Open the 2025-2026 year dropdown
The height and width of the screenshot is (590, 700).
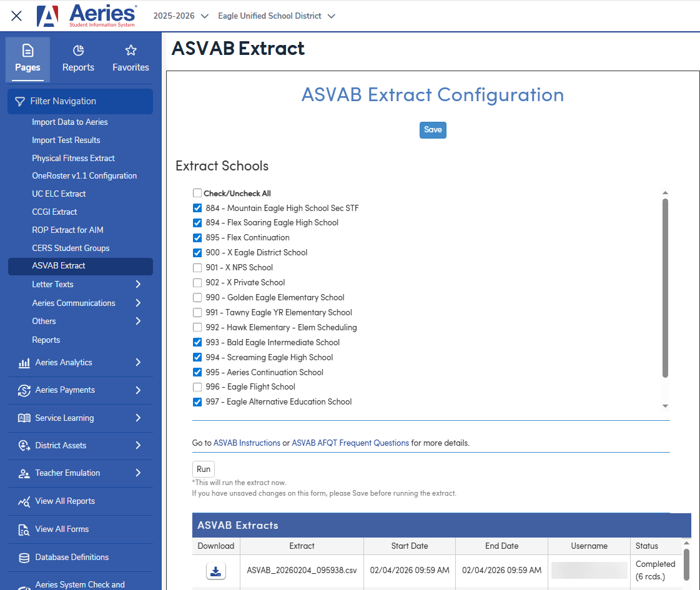[x=181, y=16]
